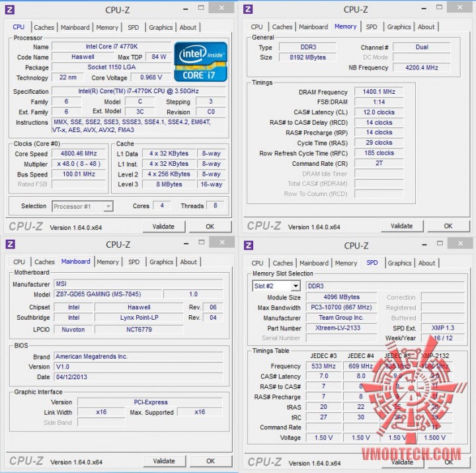
Task: Click the Command Rate value 2T
Action: [379, 164]
